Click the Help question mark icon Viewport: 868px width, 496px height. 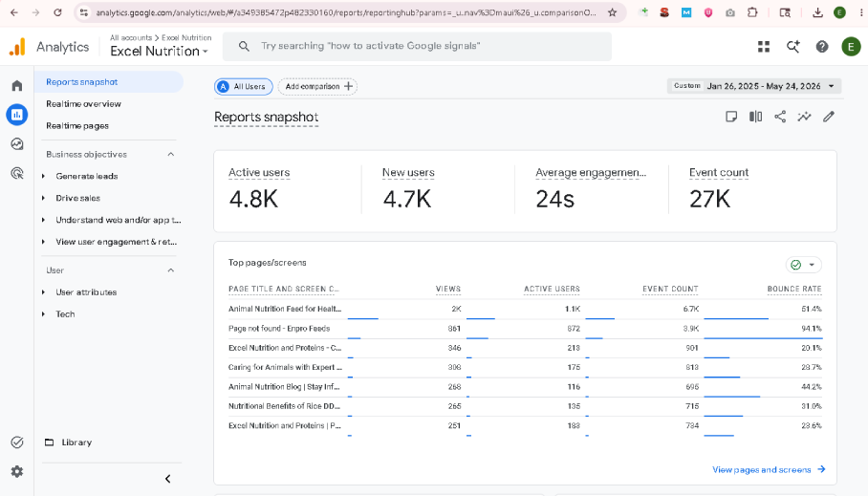(x=822, y=47)
